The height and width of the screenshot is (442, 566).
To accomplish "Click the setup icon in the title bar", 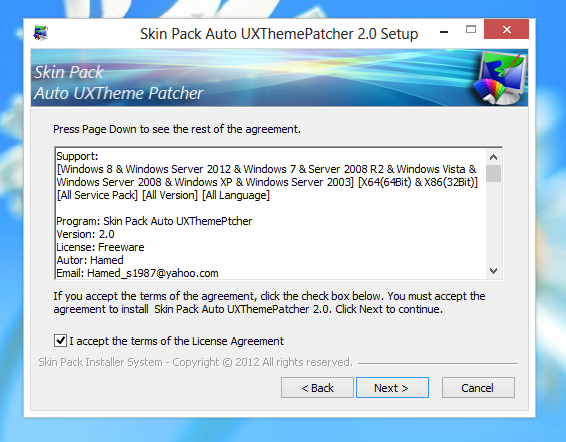I will 40,33.
